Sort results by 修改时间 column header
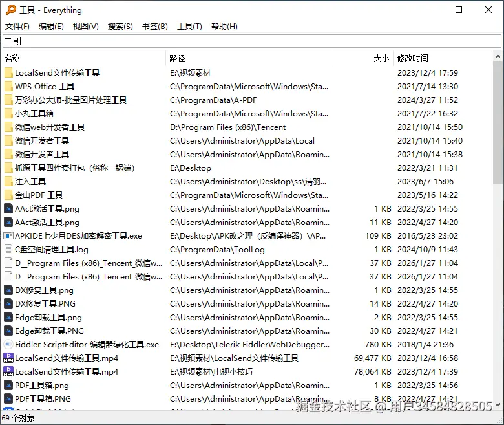504x425 pixels. coord(443,58)
